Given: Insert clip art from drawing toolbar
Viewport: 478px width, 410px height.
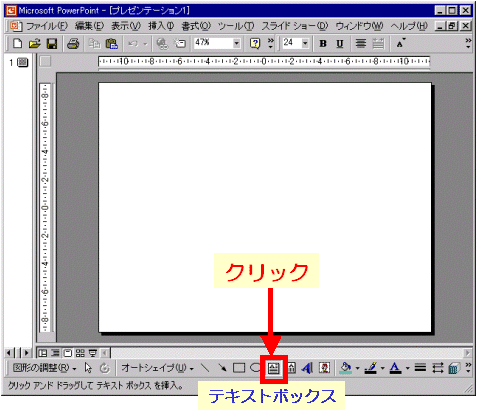Looking at the screenshot, I should point(324,368).
